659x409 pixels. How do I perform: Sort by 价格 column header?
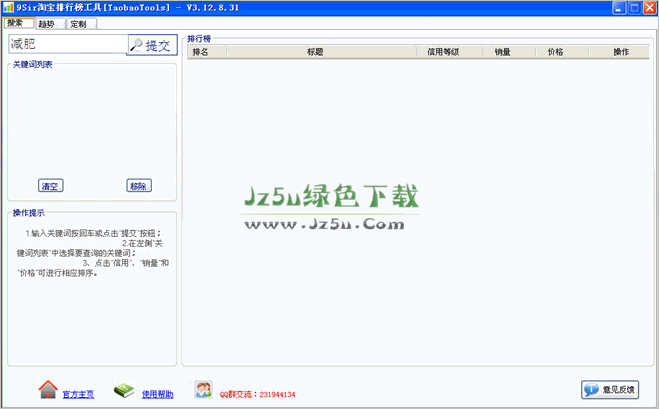click(562, 52)
